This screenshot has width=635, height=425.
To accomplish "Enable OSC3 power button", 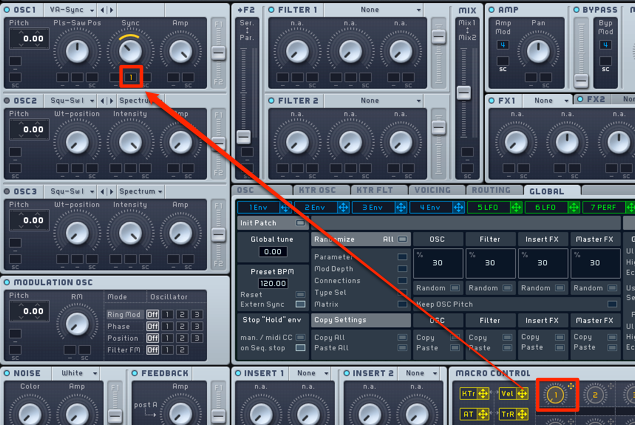I will coord(7,191).
